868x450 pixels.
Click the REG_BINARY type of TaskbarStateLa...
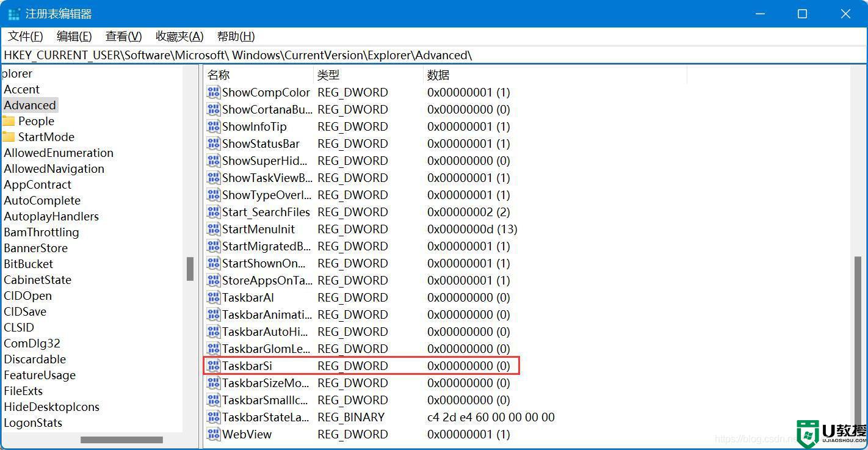[351, 417]
